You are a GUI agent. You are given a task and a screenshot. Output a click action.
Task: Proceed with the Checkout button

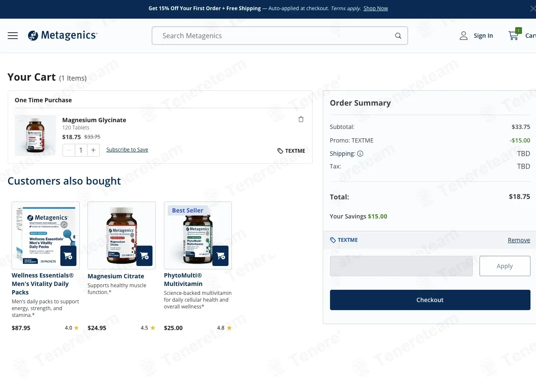coord(430,300)
